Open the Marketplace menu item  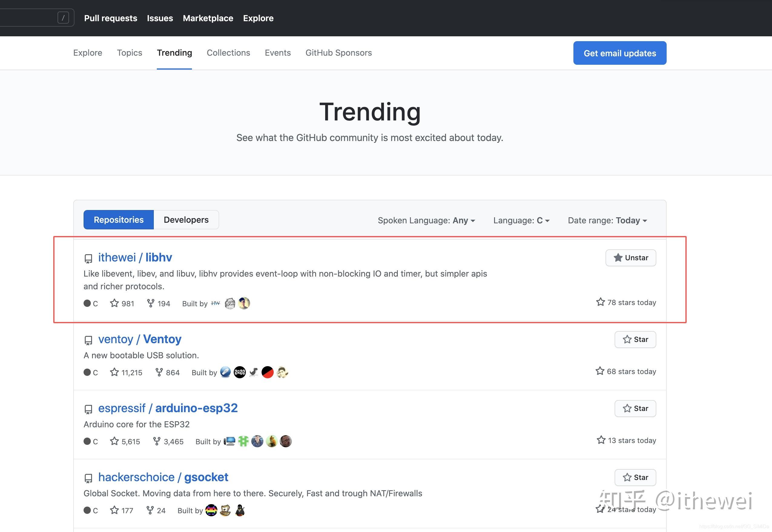coord(208,18)
